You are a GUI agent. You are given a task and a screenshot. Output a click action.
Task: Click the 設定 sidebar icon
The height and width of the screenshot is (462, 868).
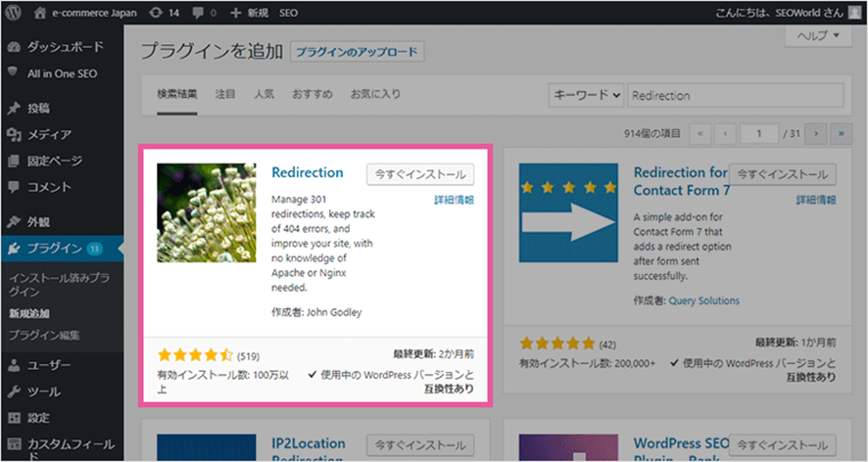[x=14, y=418]
